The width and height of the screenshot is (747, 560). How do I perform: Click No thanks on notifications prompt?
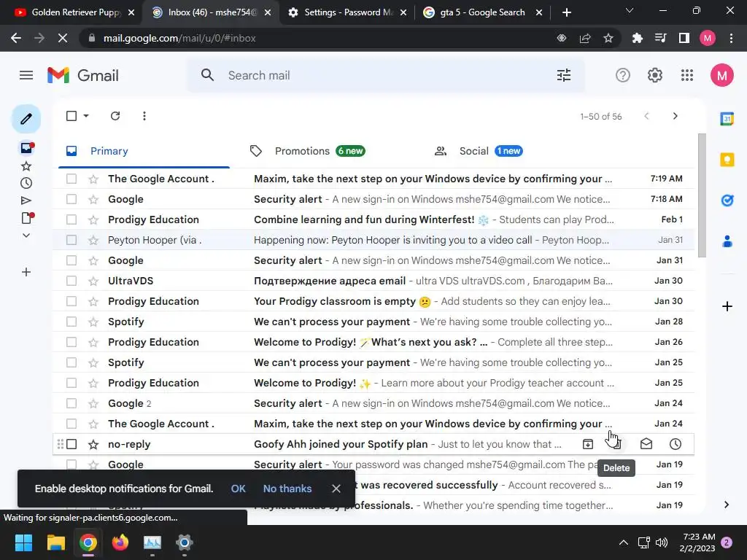(x=287, y=489)
